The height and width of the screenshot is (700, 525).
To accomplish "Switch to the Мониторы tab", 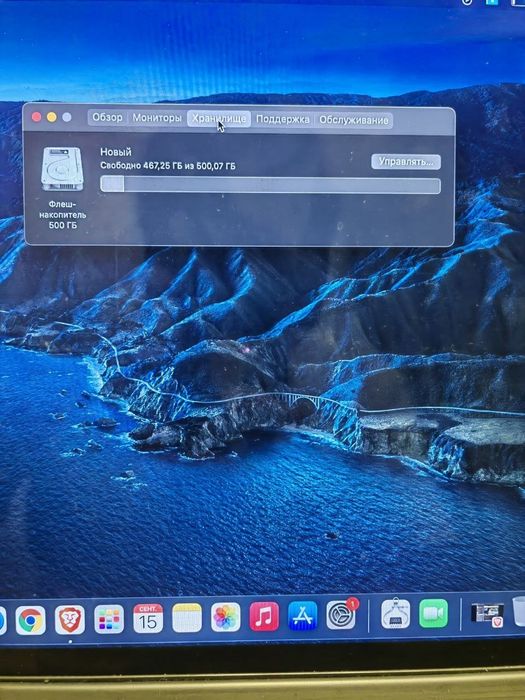I will click(157, 118).
